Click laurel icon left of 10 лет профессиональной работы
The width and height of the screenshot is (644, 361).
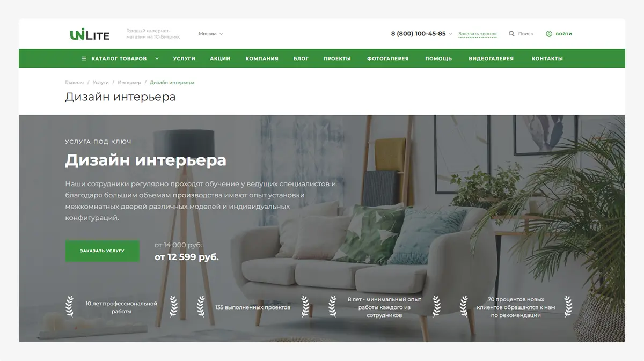pos(70,307)
